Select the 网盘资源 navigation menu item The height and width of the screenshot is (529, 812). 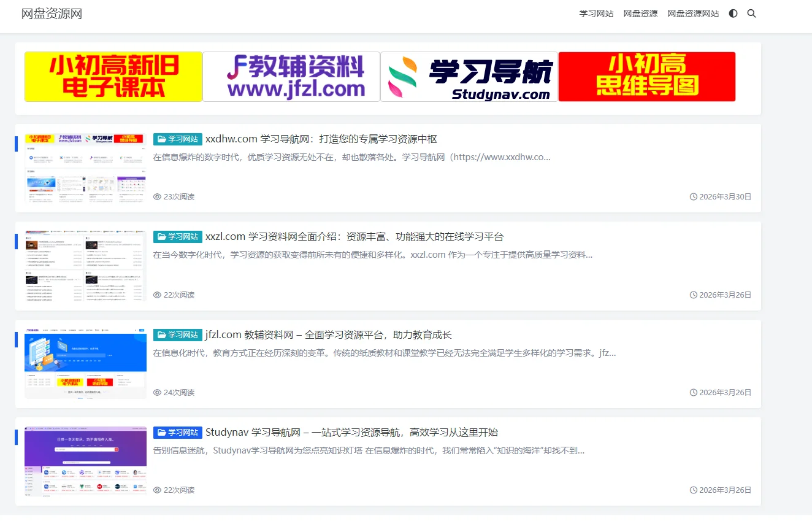pos(640,13)
